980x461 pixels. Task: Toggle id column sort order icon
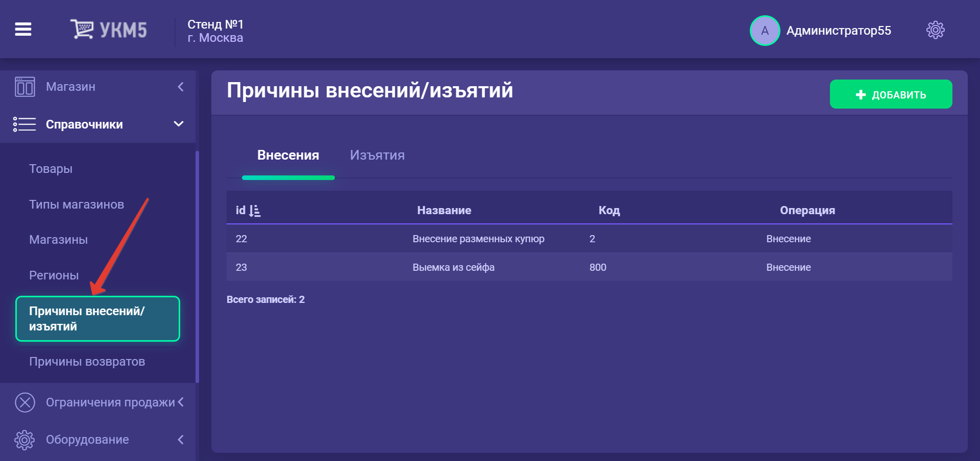coord(255,211)
